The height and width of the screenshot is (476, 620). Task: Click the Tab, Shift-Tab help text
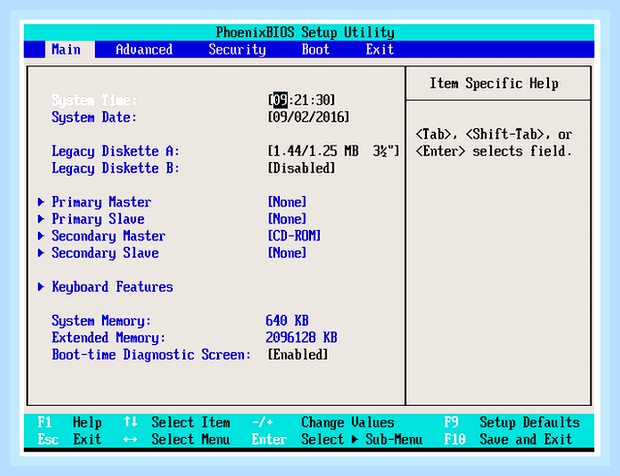[494, 143]
